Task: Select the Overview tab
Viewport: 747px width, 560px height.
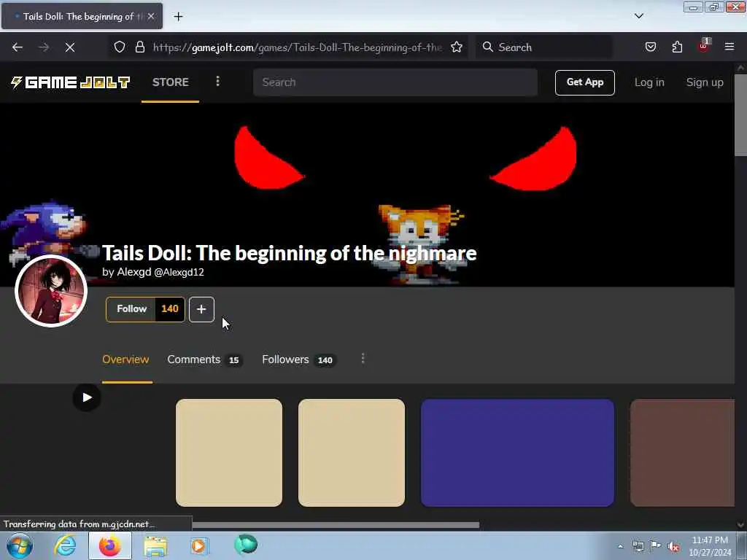Action: tap(125, 359)
